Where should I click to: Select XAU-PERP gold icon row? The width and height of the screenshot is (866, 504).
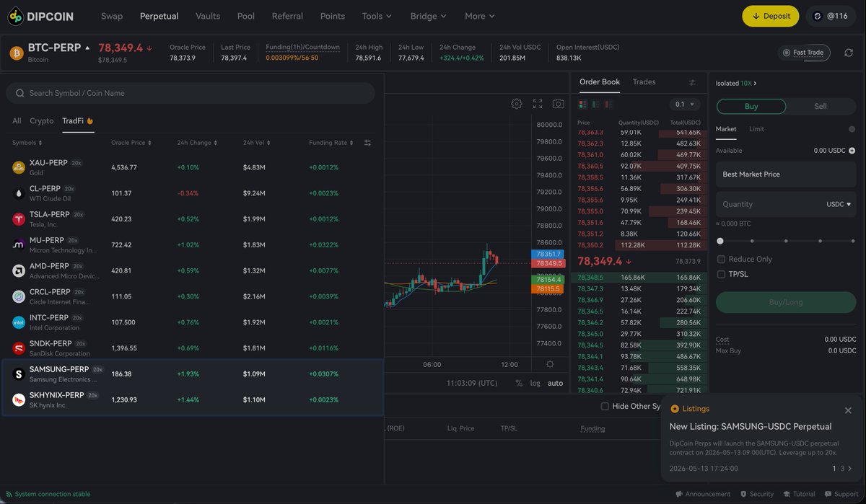[19, 167]
